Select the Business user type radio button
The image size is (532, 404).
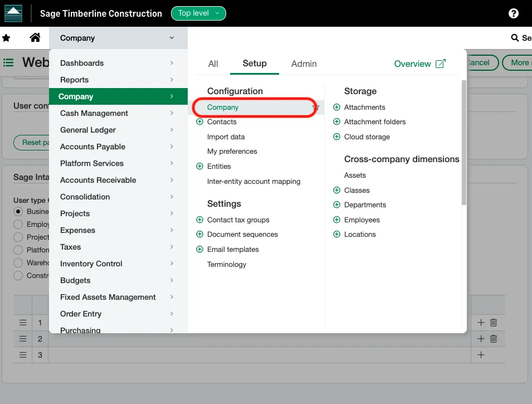point(18,211)
